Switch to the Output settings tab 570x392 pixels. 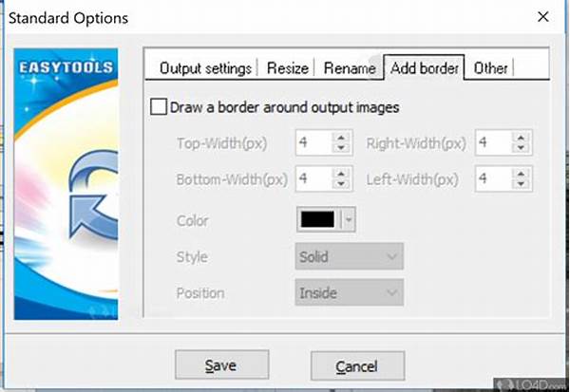pyautogui.click(x=205, y=68)
